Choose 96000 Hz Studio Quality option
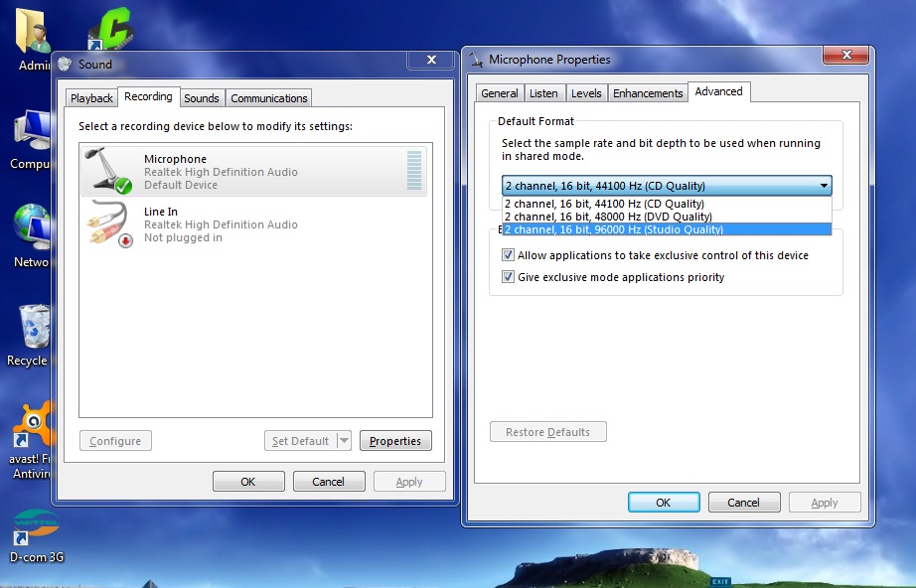916x588 pixels. [x=667, y=229]
